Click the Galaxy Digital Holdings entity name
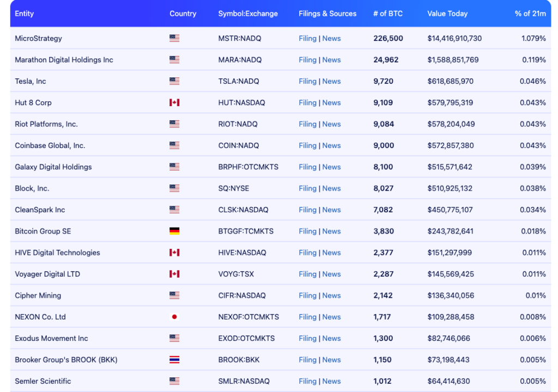Image resolution: width=558 pixels, height=392 pixels. pos(53,167)
